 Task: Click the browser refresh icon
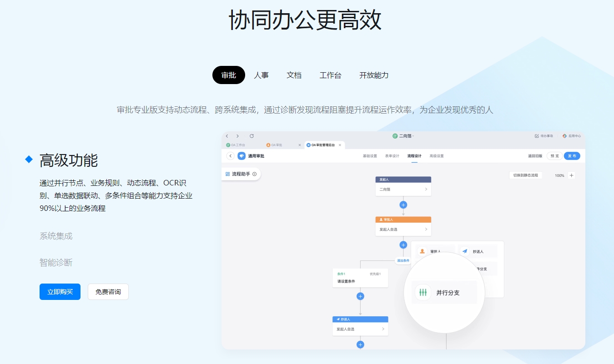(252, 136)
